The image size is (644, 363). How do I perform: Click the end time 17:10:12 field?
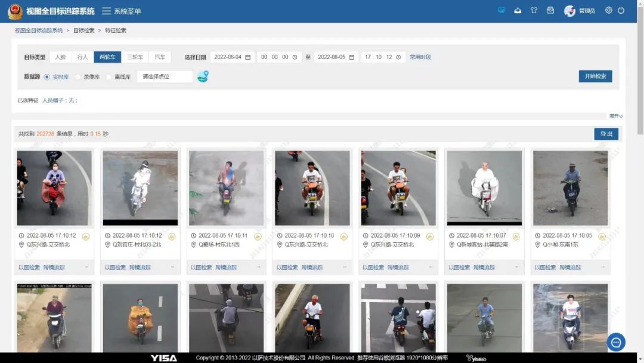[x=383, y=57]
